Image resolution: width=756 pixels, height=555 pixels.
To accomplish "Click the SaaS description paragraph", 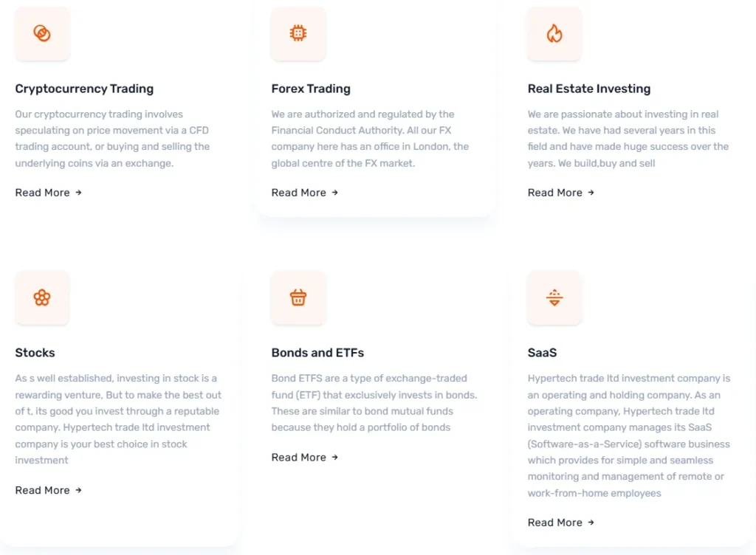I will (629, 435).
